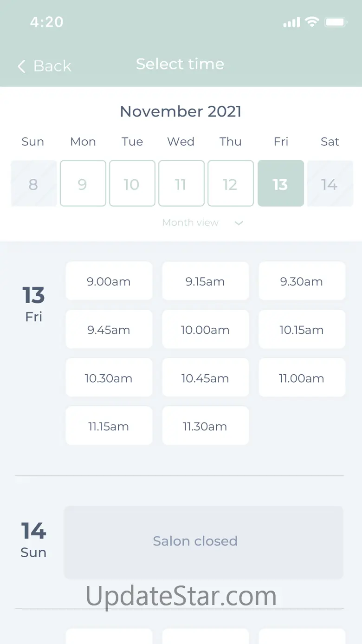Tap the 11.30am time slot
Screen dimensions: 362x644
tap(205, 426)
